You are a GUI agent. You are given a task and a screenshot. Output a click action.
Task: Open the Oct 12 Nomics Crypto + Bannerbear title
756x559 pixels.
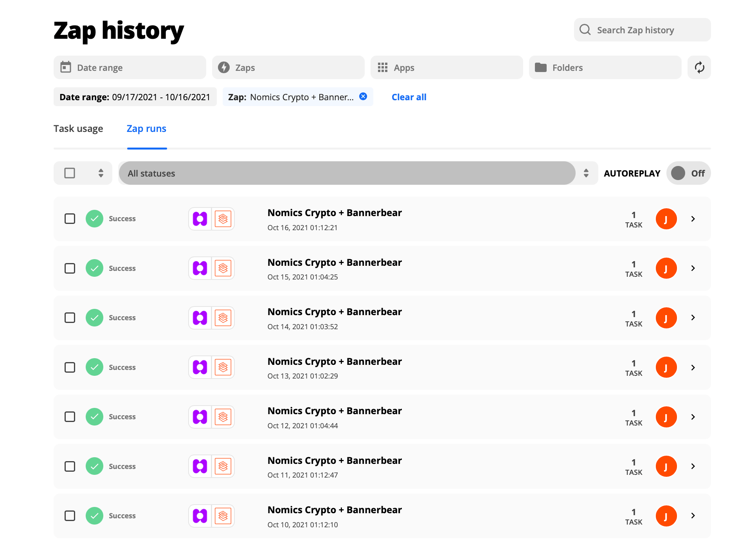tap(335, 411)
